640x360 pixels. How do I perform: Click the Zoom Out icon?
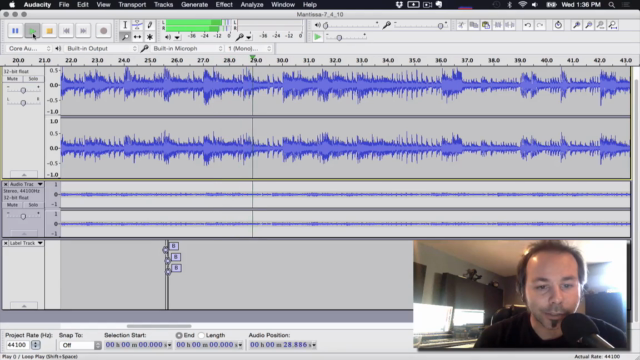(589, 25)
